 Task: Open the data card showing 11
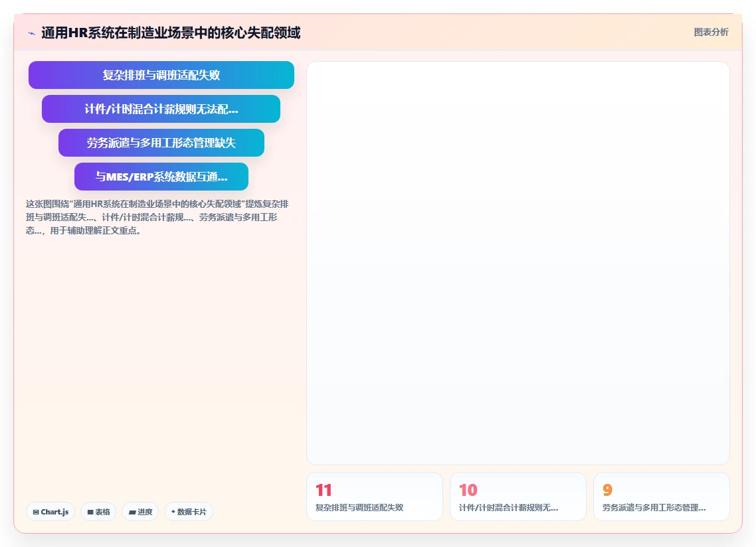tap(375, 497)
